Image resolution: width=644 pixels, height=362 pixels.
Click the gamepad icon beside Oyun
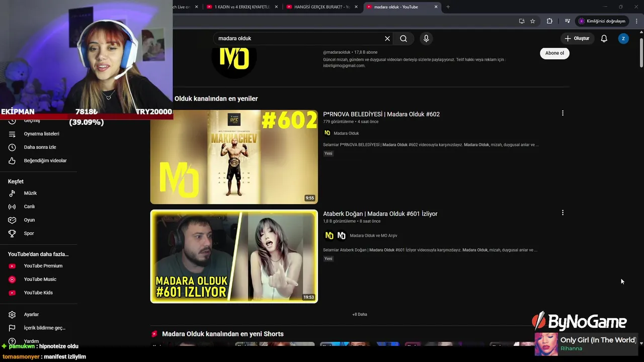pos(12,220)
